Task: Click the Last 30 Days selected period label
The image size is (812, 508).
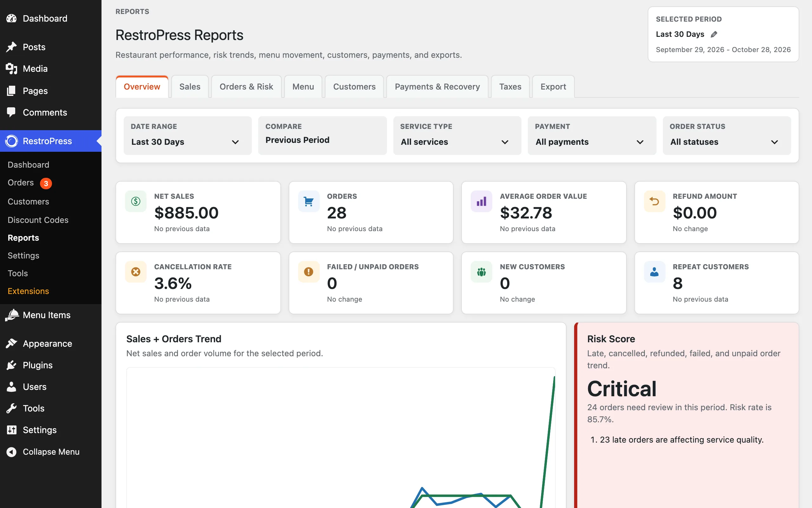Action: [680, 34]
